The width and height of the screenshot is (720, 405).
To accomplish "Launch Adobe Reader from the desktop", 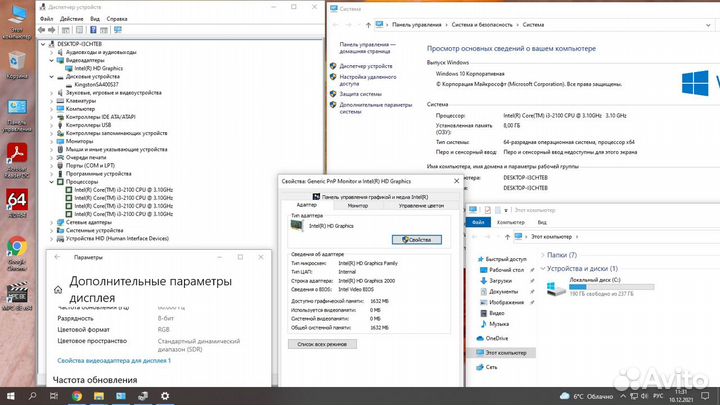I will tap(17, 160).
